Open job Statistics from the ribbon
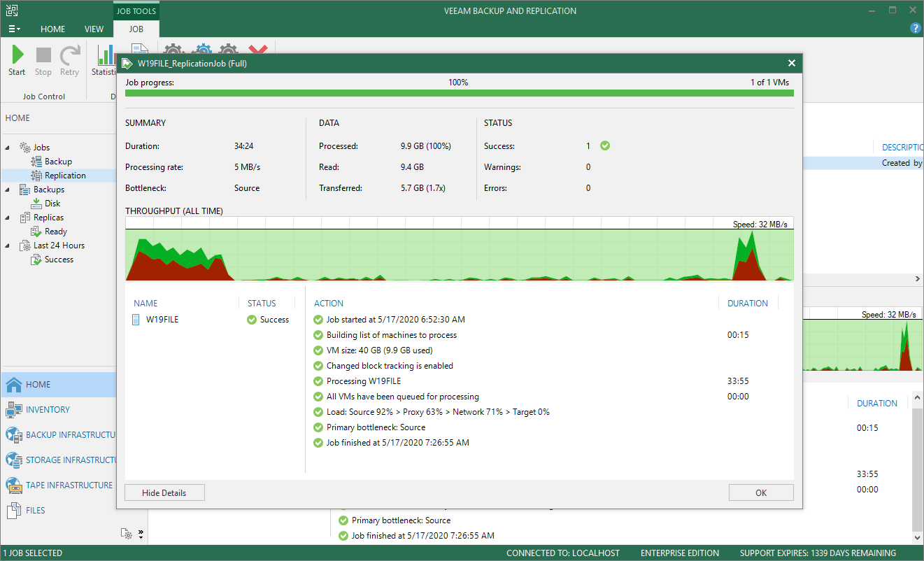The image size is (924, 561). pyautogui.click(x=104, y=60)
